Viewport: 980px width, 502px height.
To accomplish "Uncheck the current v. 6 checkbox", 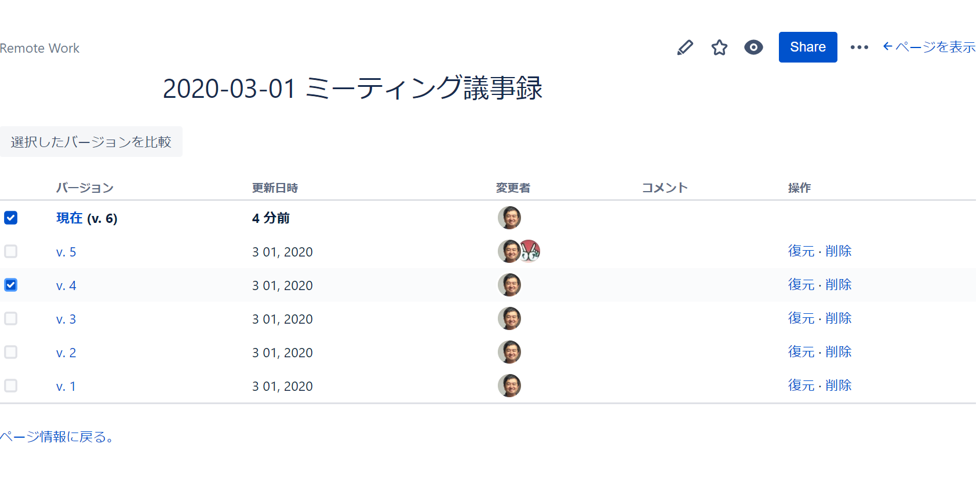I will [x=11, y=218].
